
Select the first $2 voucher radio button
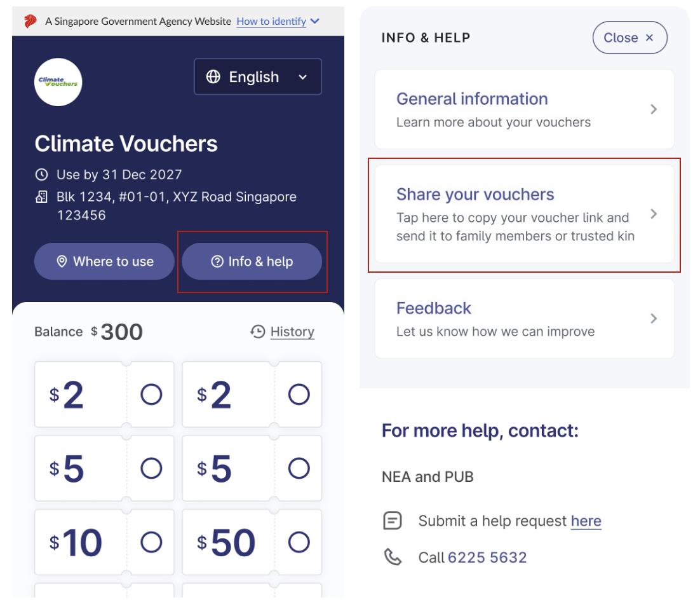tap(151, 395)
